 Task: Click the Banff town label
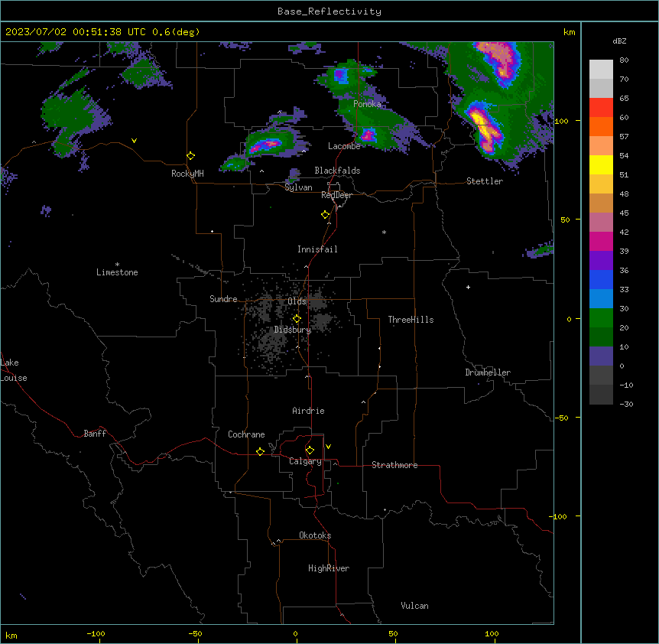(95, 434)
